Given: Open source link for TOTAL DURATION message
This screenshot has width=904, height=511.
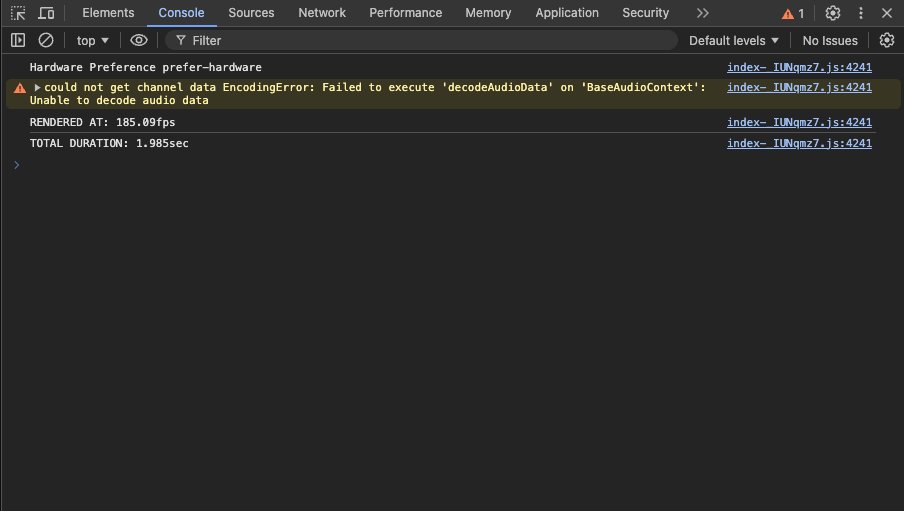Looking at the screenshot, I should pyautogui.click(x=799, y=143).
